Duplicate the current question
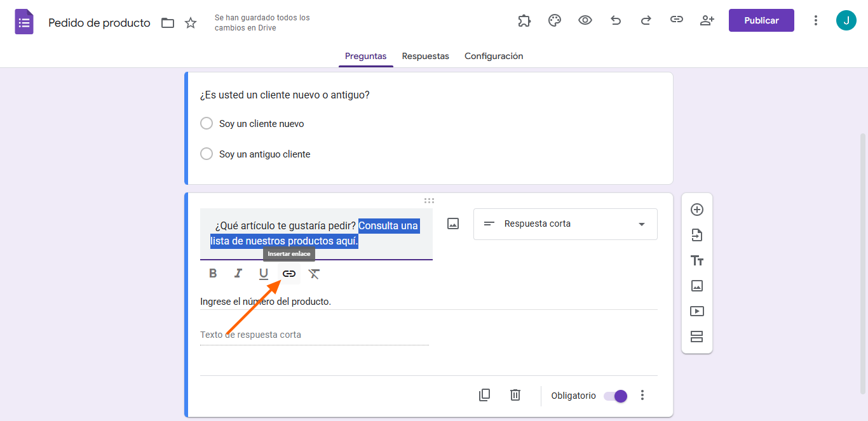The width and height of the screenshot is (868, 421). click(x=484, y=395)
